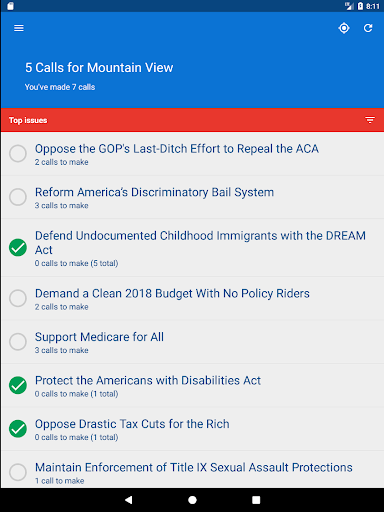Tap checkmark next to Americans with Disabilities Act
This screenshot has width=384, height=512.
click(18, 385)
